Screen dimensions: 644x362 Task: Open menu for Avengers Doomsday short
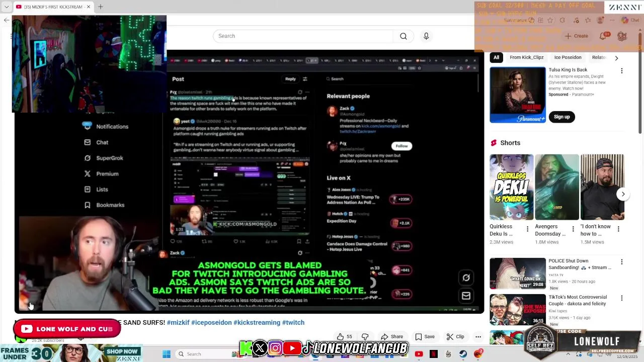click(573, 229)
